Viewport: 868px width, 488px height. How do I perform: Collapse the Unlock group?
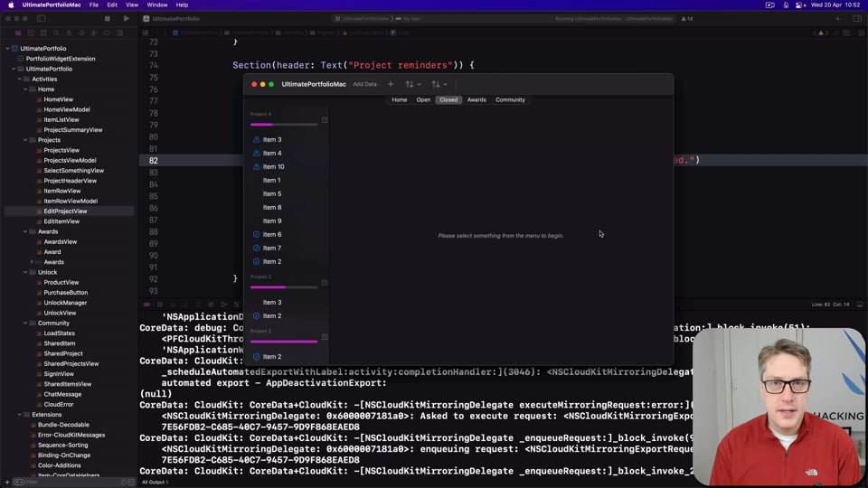pyautogui.click(x=25, y=272)
